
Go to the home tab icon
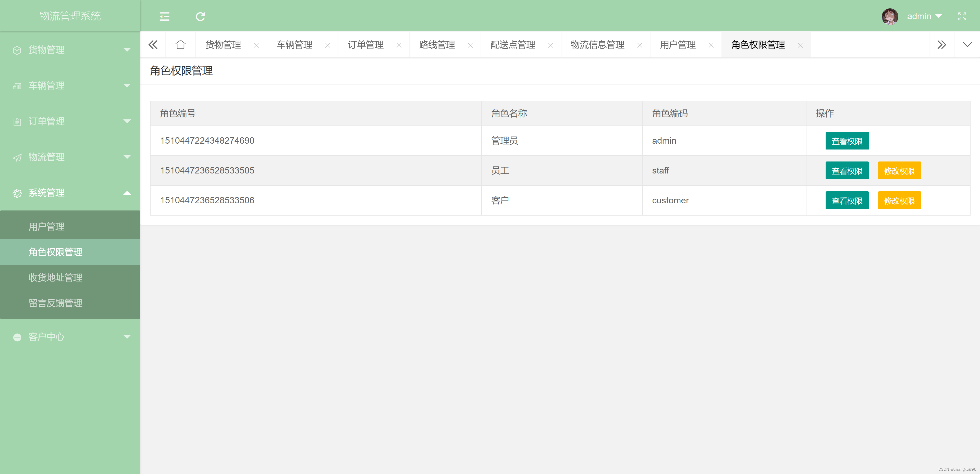click(x=180, y=45)
